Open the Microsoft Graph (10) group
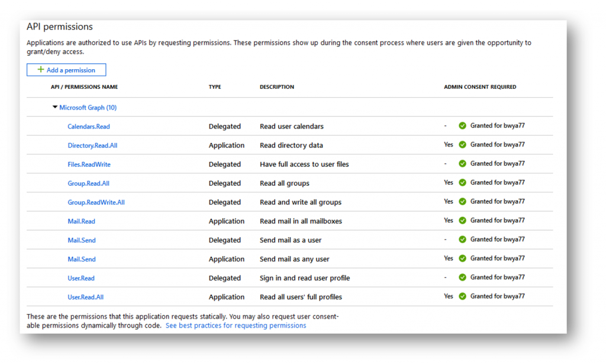The height and width of the screenshot is (364, 606). click(88, 107)
